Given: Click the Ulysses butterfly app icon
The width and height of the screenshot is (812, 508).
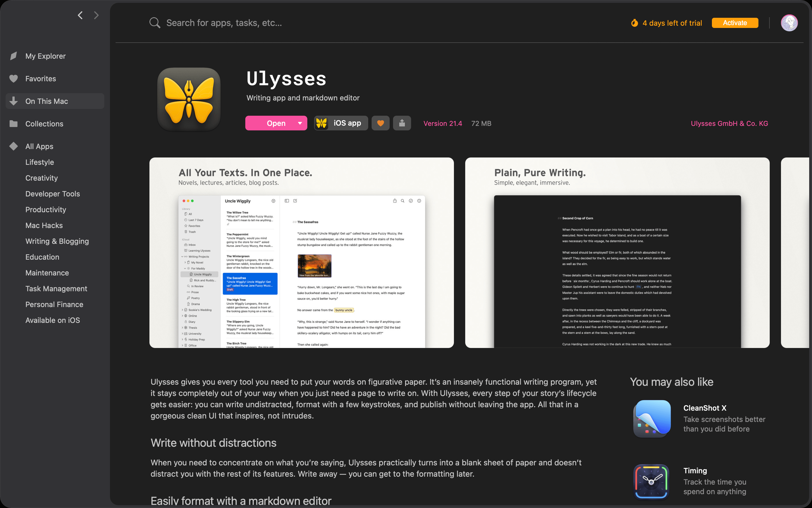Looking at the screenshot, I should tap(189, 99).
